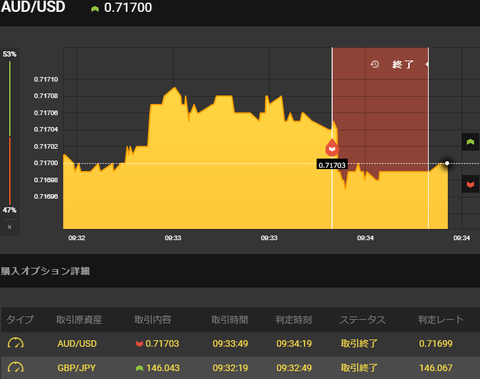Click the 取引内容 column header

[x=153, y=320]
